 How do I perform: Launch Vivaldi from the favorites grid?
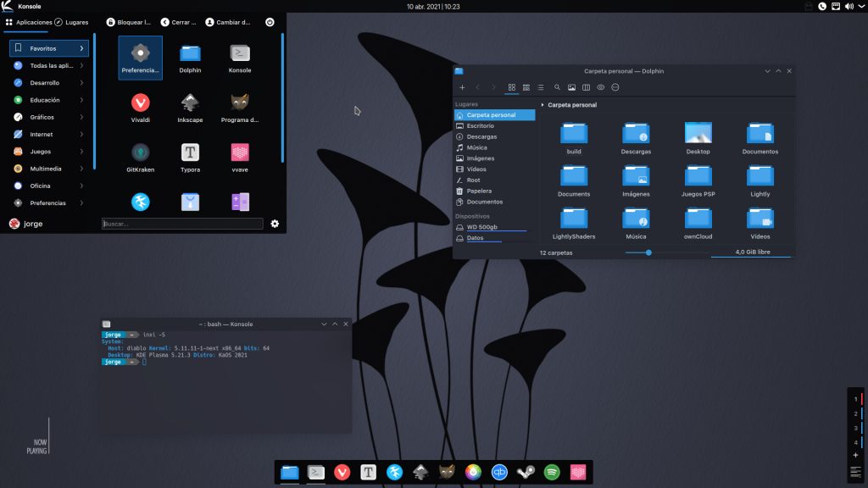tap(141, 103)
